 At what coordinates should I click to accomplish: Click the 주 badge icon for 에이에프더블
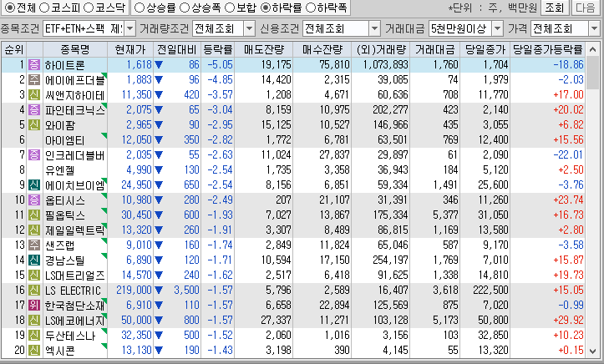pyautogui.click(x=34, y=79)
